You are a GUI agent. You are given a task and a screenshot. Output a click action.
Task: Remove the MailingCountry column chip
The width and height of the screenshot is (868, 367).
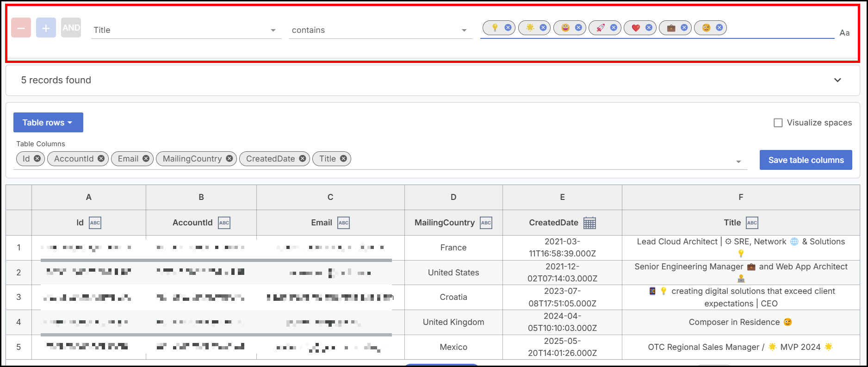pos(229,159)
